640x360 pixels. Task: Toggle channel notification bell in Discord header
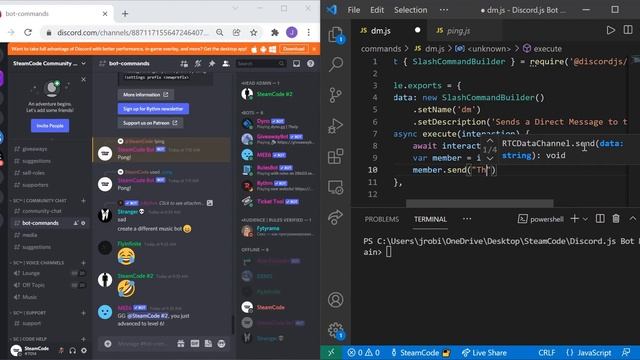198,64
